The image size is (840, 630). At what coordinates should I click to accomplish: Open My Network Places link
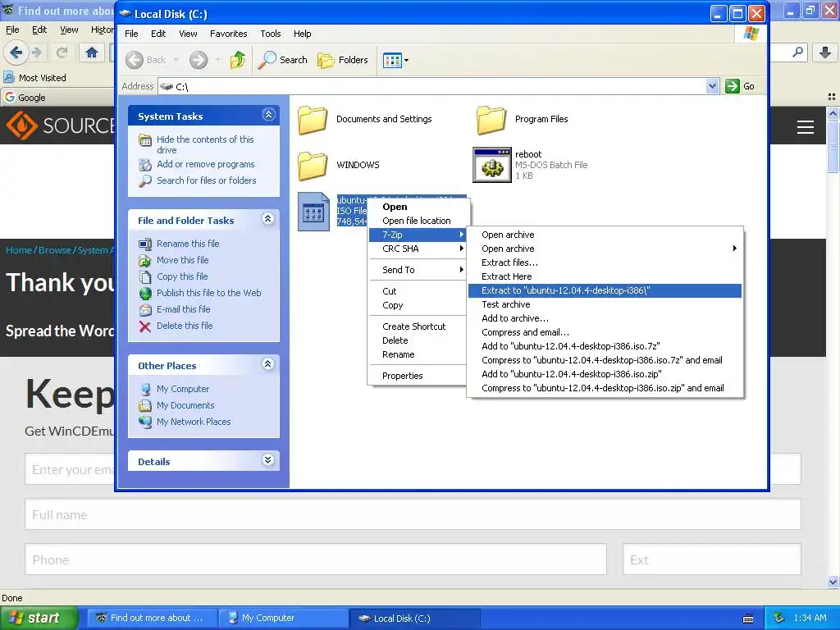click(194, 422)
